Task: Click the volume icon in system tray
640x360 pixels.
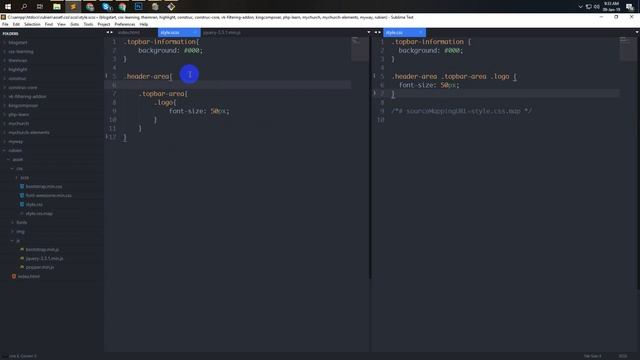Action: [597, 7]
